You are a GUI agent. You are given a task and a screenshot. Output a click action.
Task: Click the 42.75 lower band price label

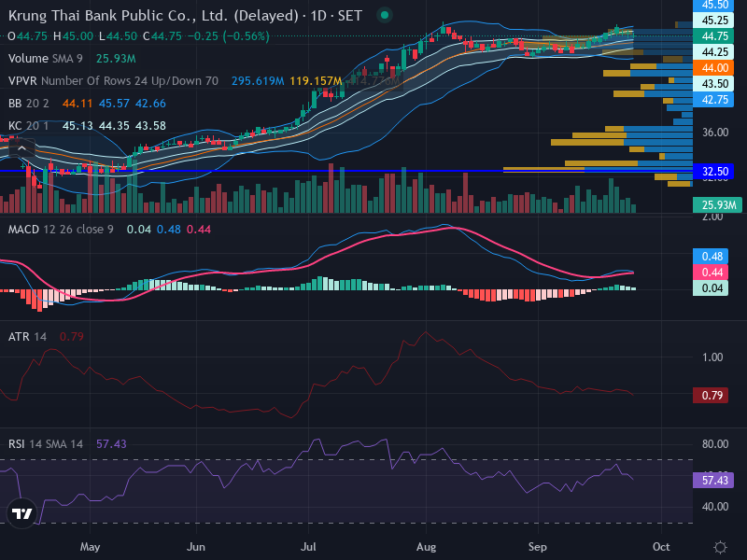tap(713, 100)
